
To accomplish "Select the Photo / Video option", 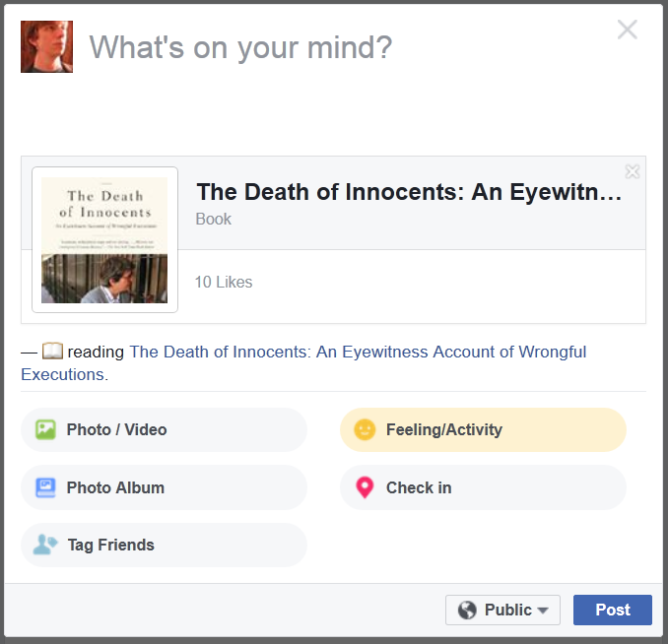I will click(164, 429).
